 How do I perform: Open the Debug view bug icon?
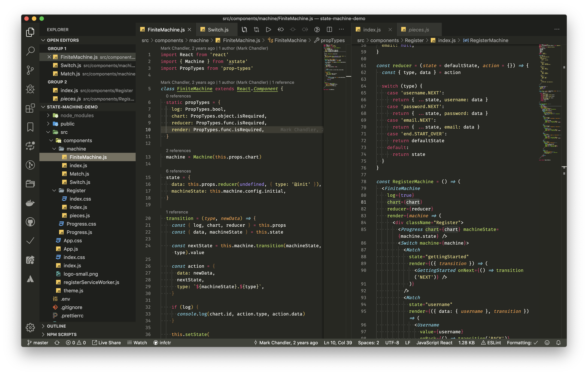pos(30,89)
